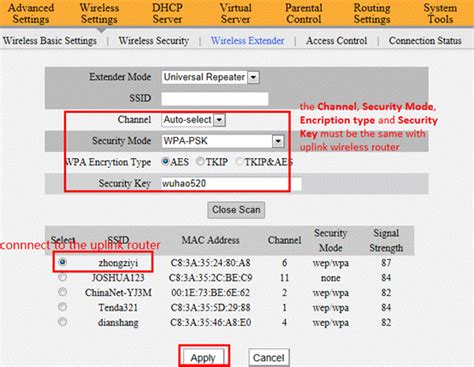The width and height of the screenshot is (474, 367).
Task: Click security mode 'none' for JOSHUA123
Action: [330, 278]
